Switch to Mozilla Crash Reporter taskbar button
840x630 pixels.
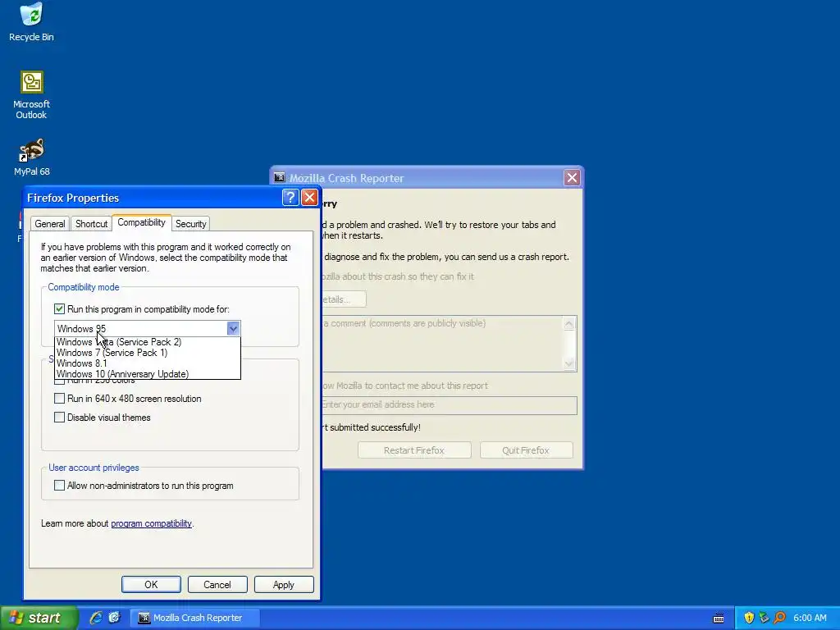195,618
